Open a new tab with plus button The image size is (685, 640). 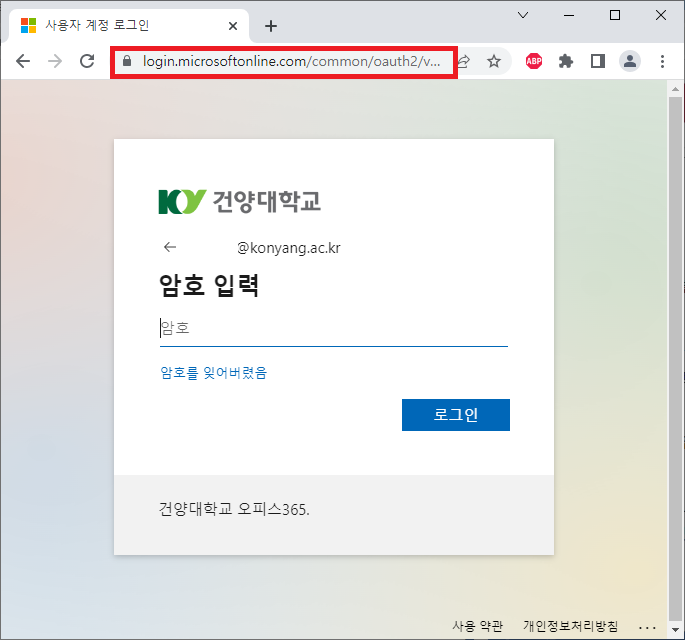270,26
